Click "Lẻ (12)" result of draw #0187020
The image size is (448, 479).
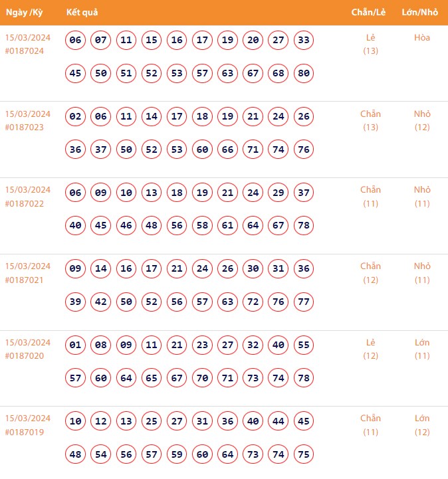(x=370, y=349)
